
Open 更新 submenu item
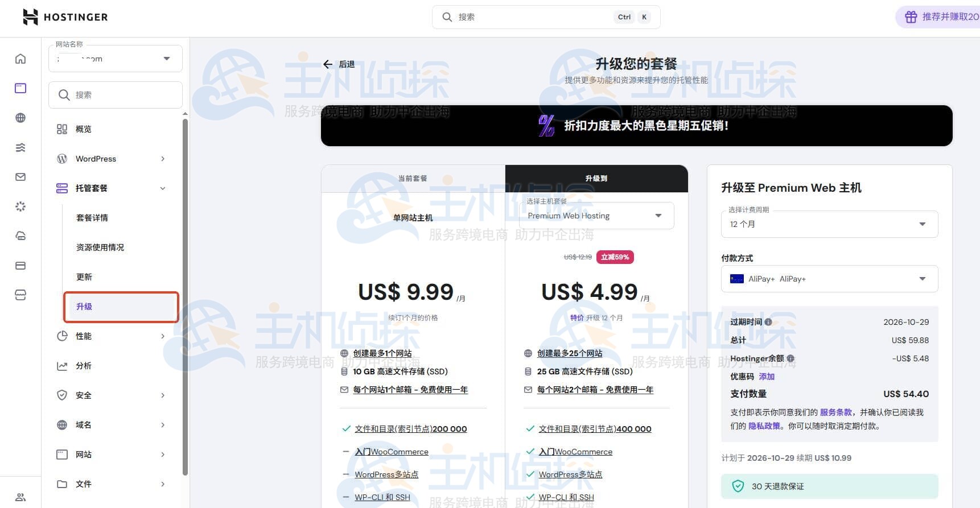(84, 277)
